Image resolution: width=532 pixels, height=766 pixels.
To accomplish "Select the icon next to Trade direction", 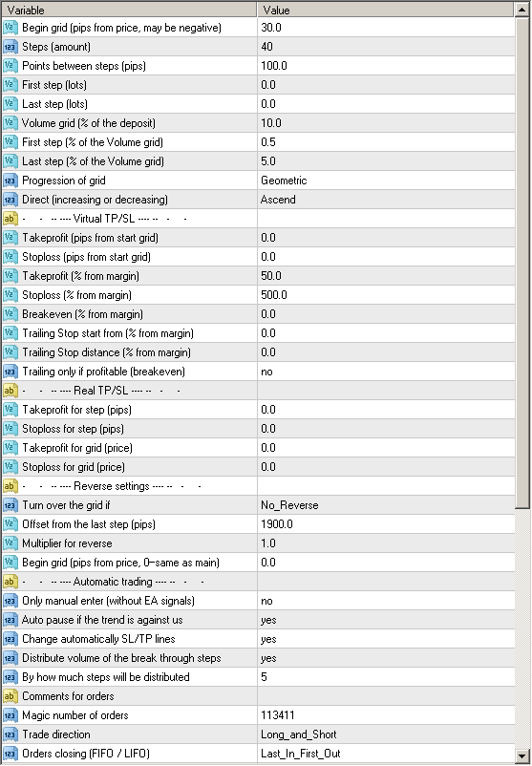I will tap(11, 734).
